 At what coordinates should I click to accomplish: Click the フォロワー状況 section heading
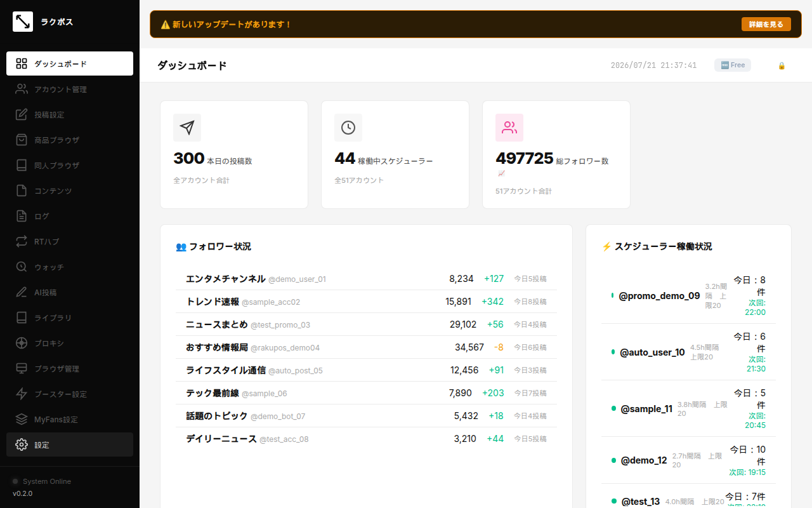point(213,246)
